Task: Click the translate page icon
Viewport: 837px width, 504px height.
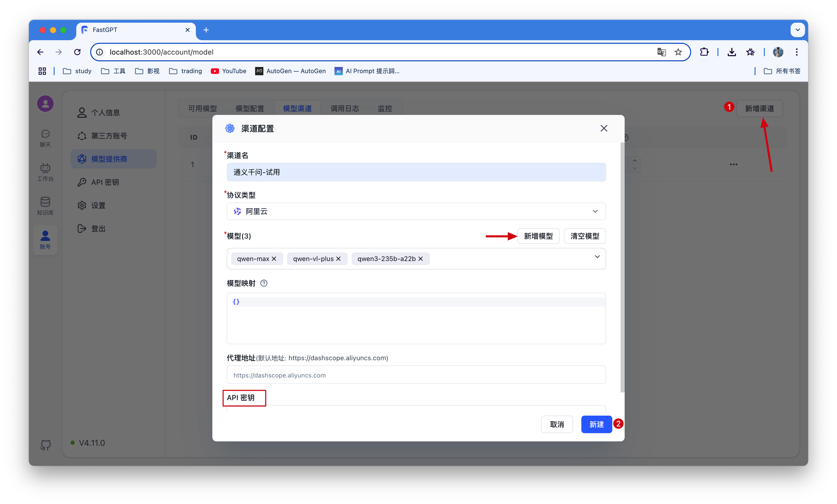Action: [661, 52]
